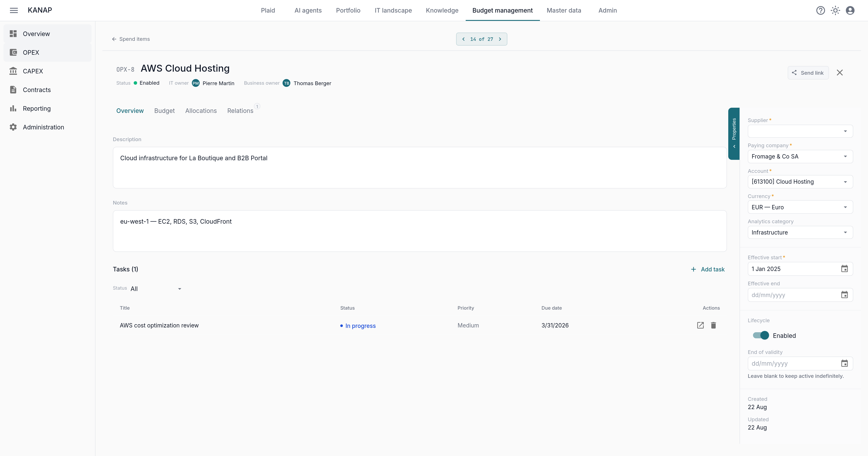Open the IT landscape top menu

coord(393,10)
